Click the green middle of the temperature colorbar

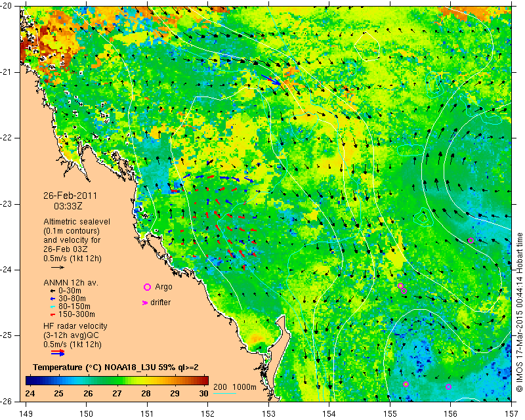pos(117,381)
